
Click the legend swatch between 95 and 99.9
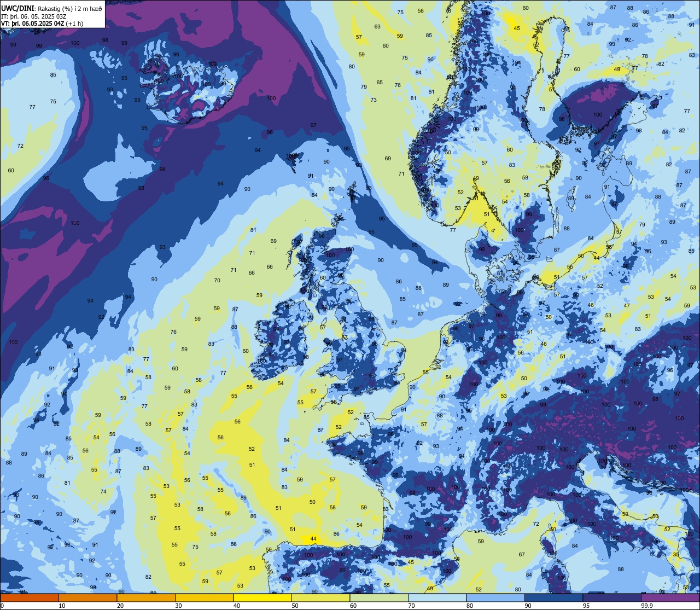(612, 598)
